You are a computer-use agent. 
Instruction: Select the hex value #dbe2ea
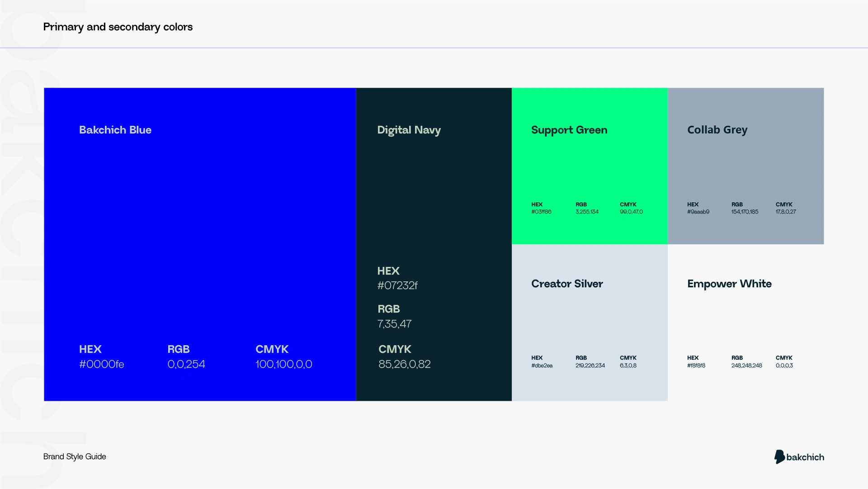(x=542, y=366)
